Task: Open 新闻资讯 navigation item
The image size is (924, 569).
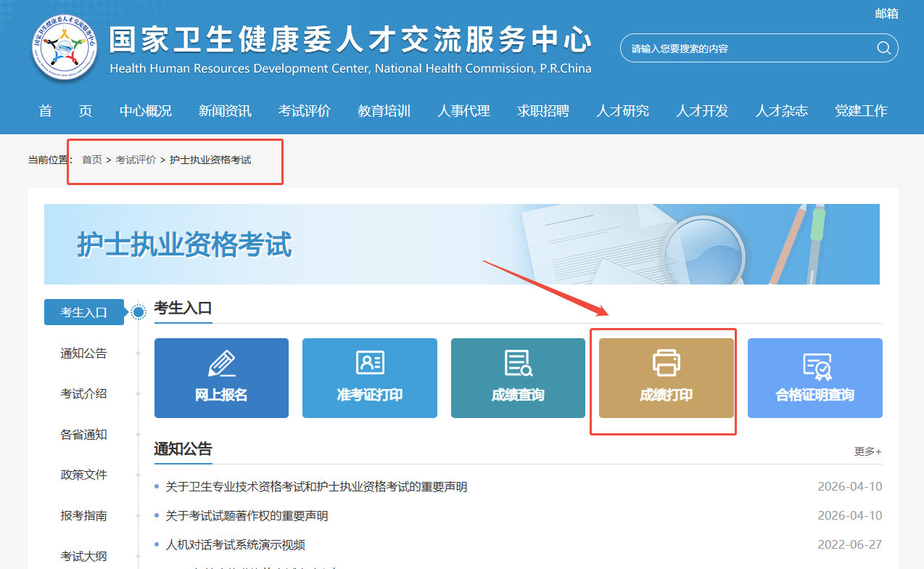Action: pos(225,111)
